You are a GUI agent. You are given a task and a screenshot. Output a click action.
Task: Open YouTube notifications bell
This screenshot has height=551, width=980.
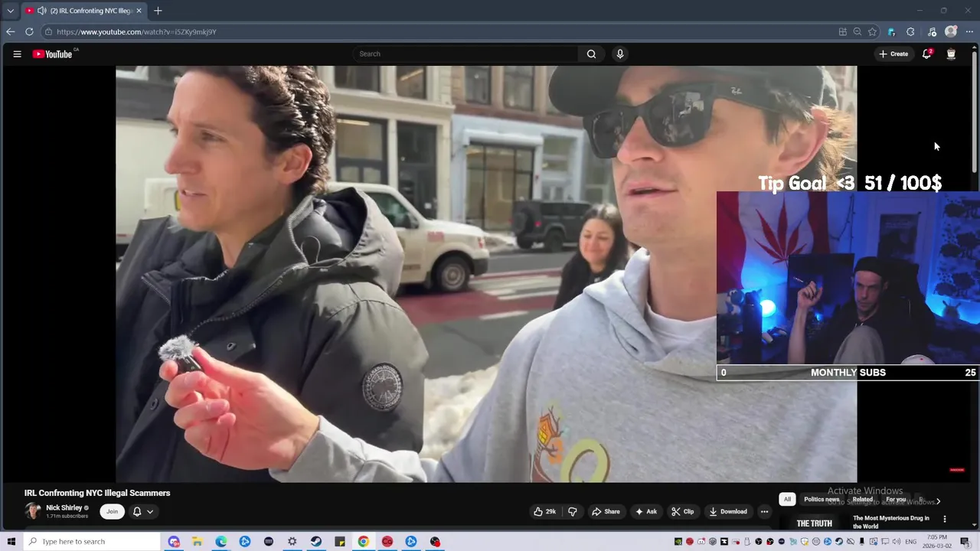(926, 54)
